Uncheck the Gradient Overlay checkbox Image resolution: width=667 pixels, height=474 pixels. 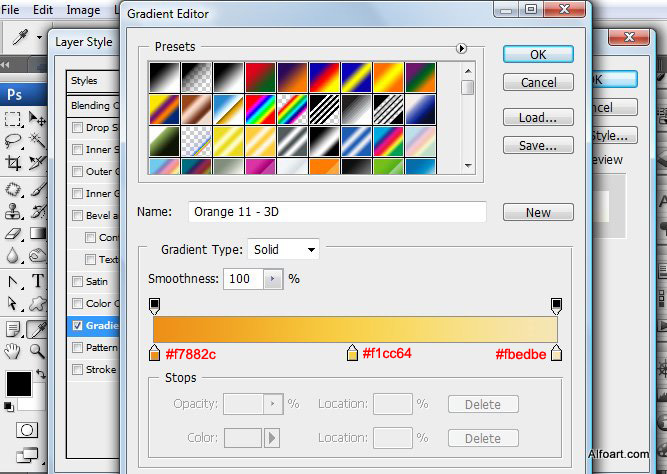[x=77, y=325]
